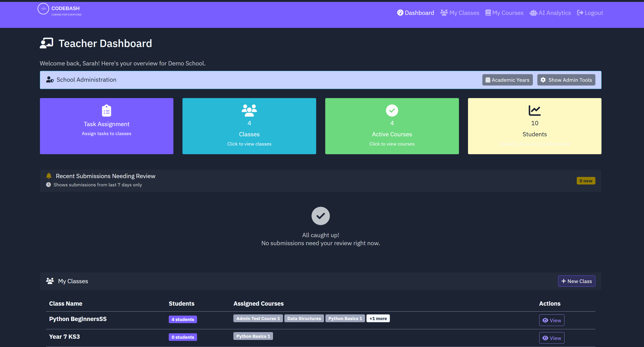Click the All caught up checkmark circle

coord(320,216)
